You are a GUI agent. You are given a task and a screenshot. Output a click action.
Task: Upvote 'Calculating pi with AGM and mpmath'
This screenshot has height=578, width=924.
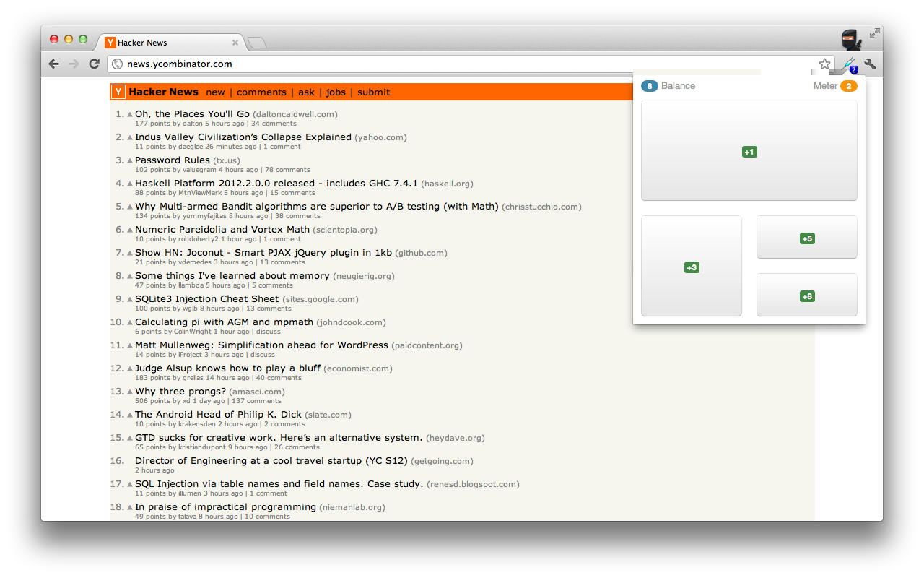point(131,322)
